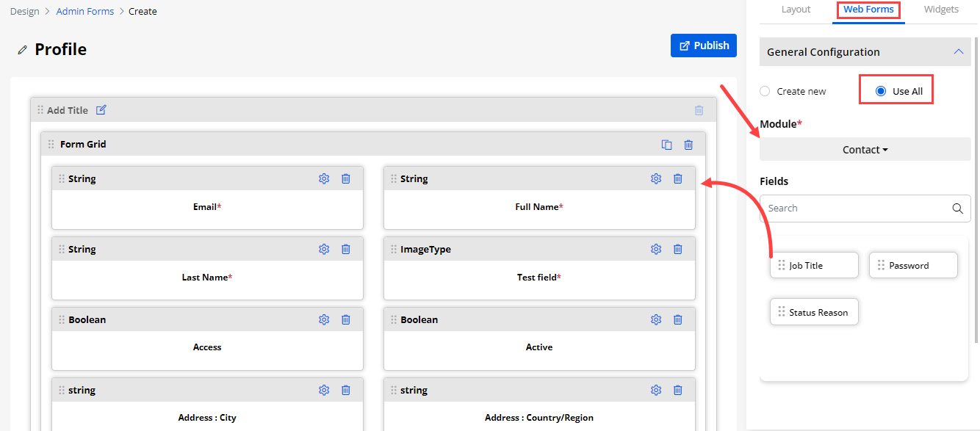Viewport: 980px width, 431px height.
Task: Open settings for the Test field ImageType
Action: tap(656, 249)
